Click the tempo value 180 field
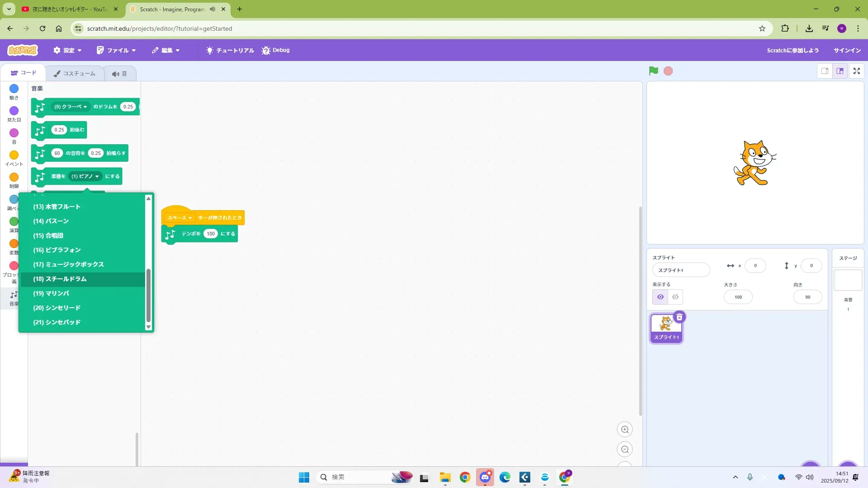868x488 pixels. coord(210,234)
